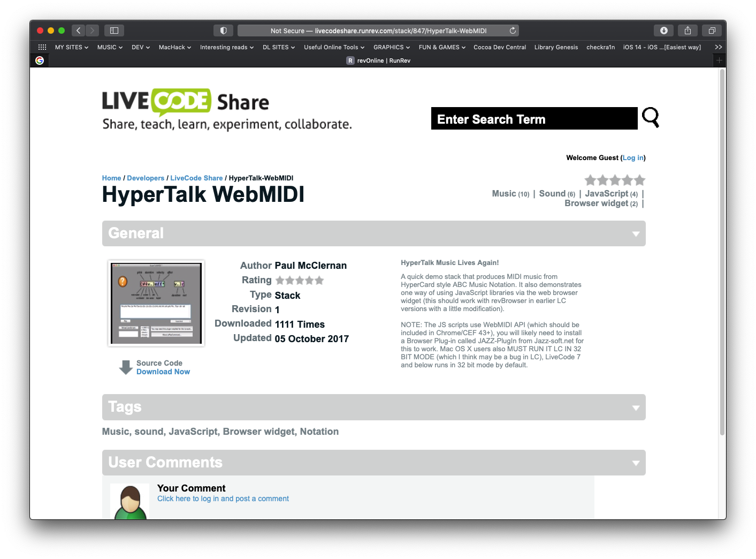This screenshot has height=559, width=756.
Task: Open the Library Genesis bookmark
Action: pyautogui.click(x=556, y=47)
